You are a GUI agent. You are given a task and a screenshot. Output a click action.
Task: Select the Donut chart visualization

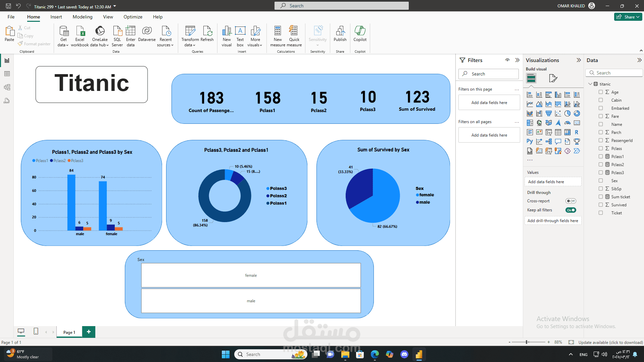pyautogui.click(x=577, y=113)
